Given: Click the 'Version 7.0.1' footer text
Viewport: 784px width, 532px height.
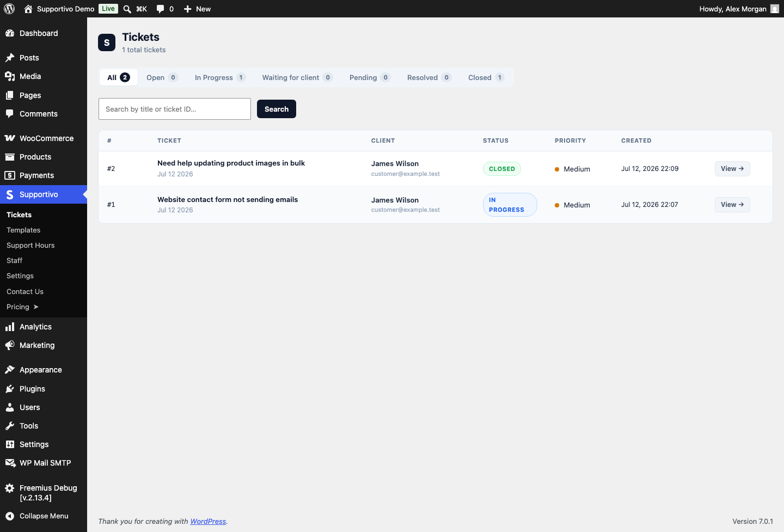Looking at the screenshot, I should [752, 522].
